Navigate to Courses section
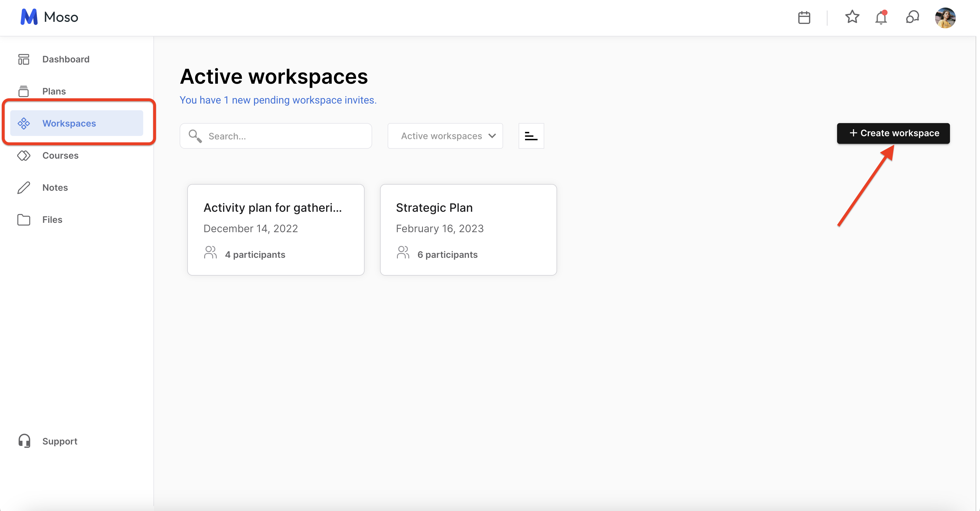Image resolution: width=980 pixels, height=511 pixels. [x=60, y=155]
